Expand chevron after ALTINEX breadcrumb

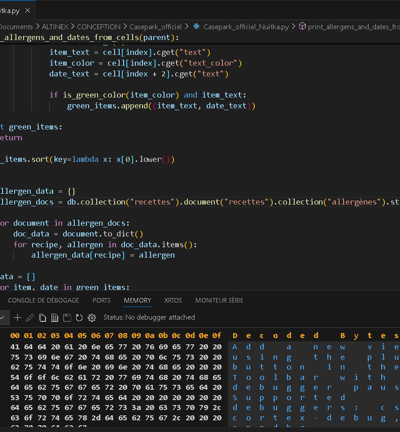point(73,26)
